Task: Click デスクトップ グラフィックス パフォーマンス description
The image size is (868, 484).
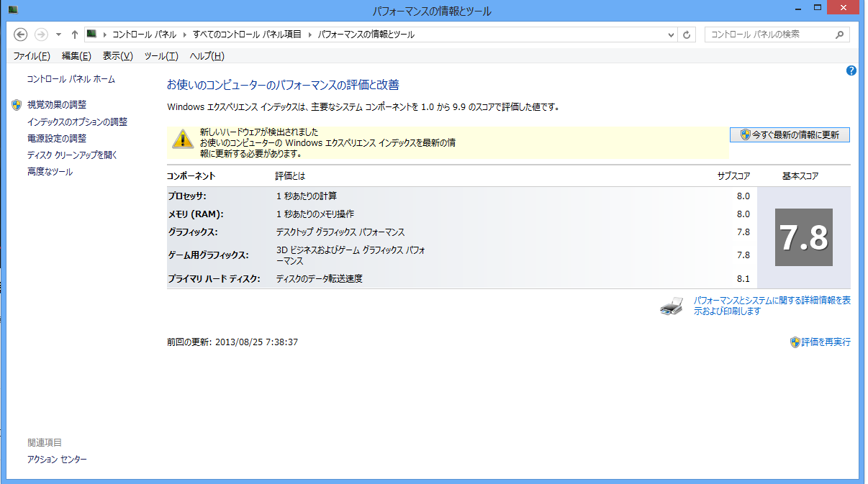Action: click(x=340, y=232)
